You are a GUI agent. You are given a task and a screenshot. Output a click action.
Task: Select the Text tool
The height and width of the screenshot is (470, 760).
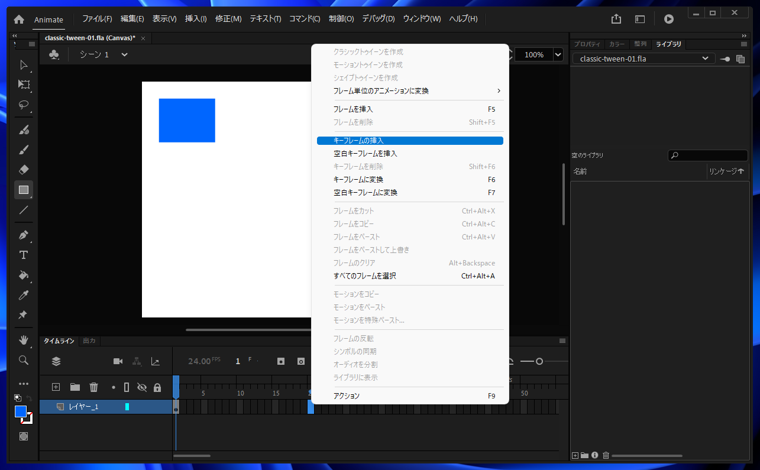click(x=24, y=255)
